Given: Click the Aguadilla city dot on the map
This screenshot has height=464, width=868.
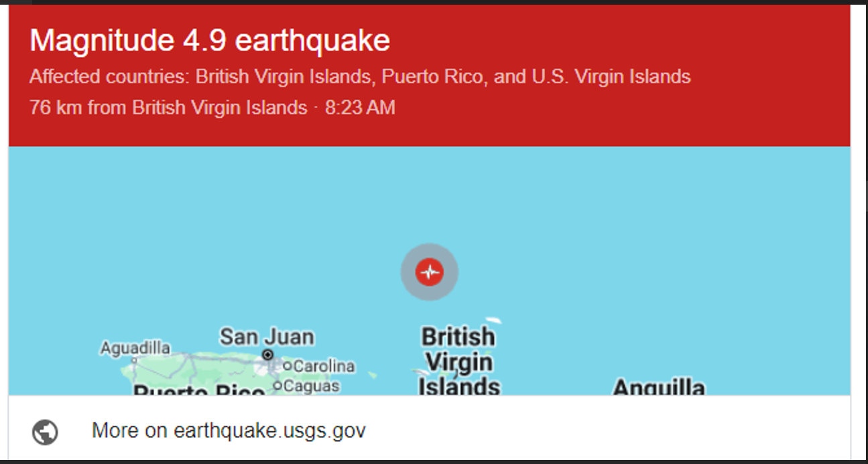Looking at the screenshot, I should point(134,360).
